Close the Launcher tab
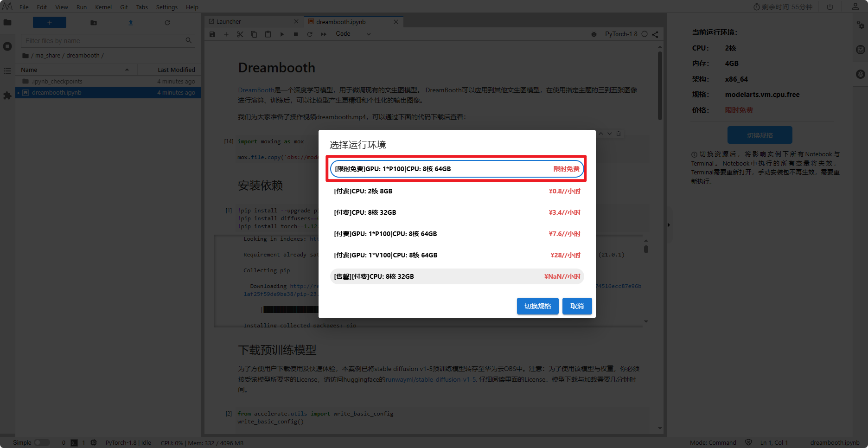868x448 pixels. [296, 22]
